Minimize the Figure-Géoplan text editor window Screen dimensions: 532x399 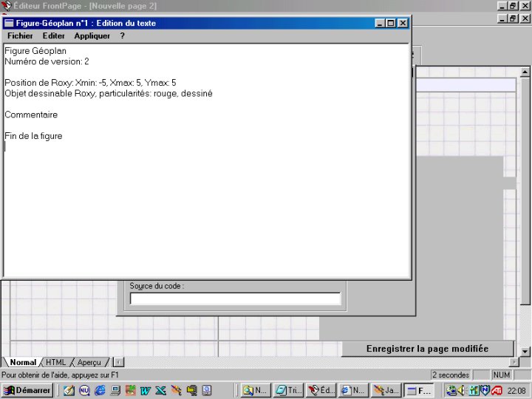[380, 23]
